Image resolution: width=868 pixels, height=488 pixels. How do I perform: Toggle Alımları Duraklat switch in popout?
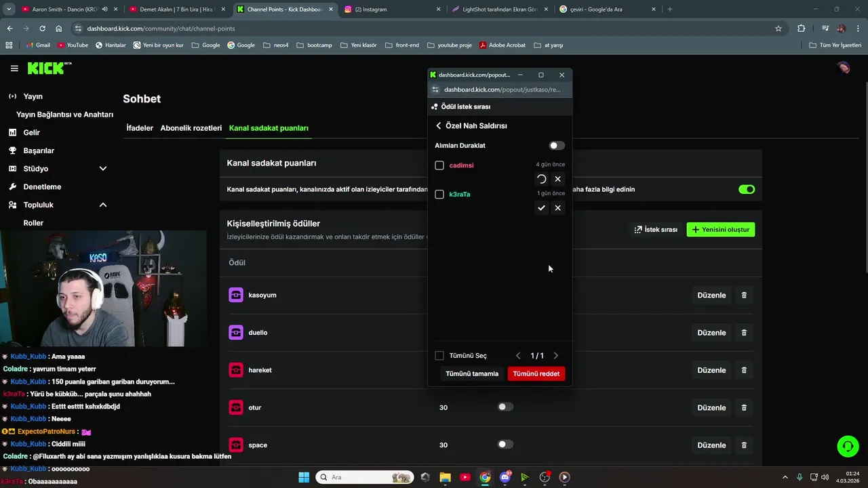557,146
